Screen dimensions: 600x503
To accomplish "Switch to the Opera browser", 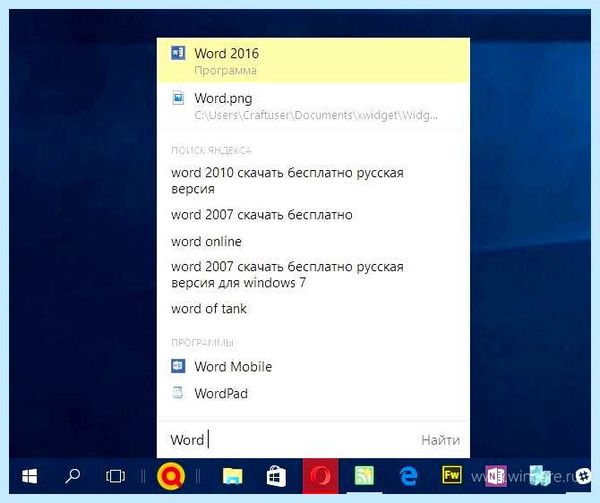I will (320, 476).
